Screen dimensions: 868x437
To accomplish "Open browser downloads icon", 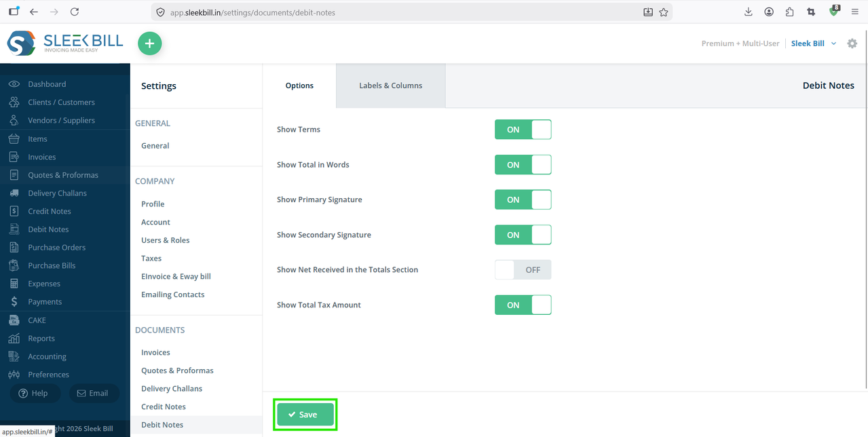I will (748, 12).
